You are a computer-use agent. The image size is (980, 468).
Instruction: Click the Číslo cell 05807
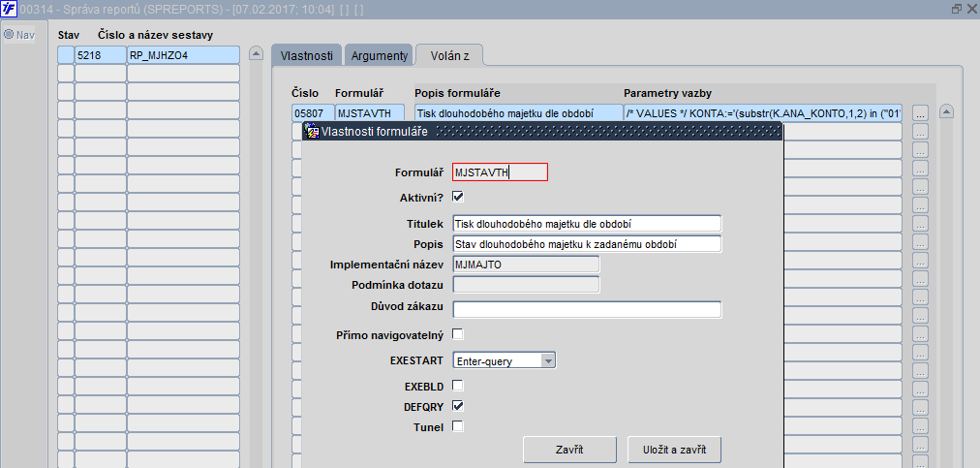312,113
